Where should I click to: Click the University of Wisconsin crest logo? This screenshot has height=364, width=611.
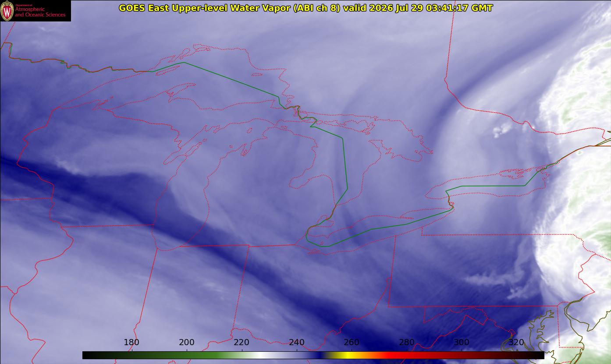(x=7, y=11)
